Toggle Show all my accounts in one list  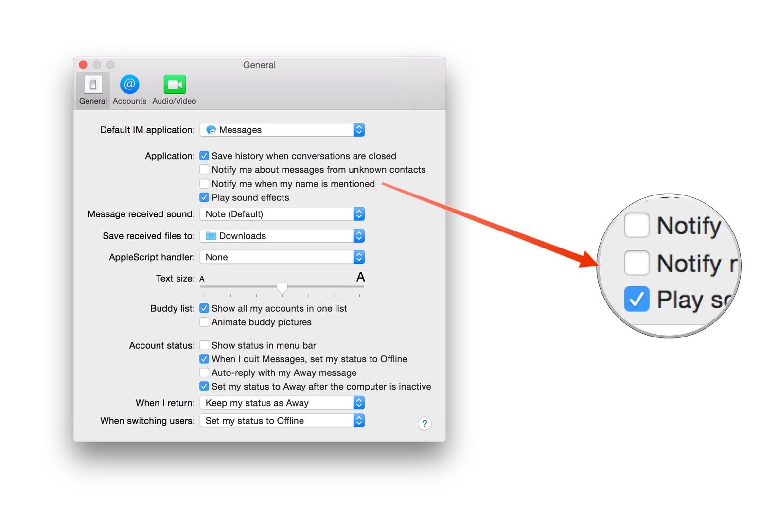(x=204, y=309)
